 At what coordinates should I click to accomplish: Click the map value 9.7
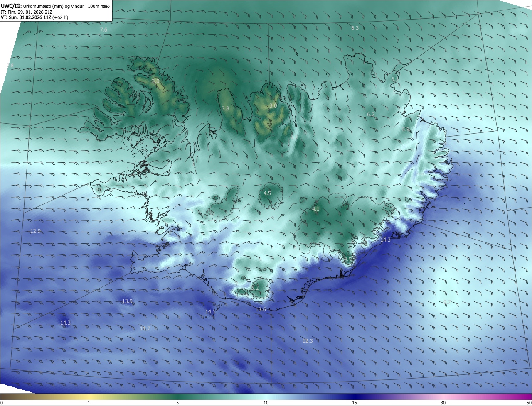tap(447, 302)
